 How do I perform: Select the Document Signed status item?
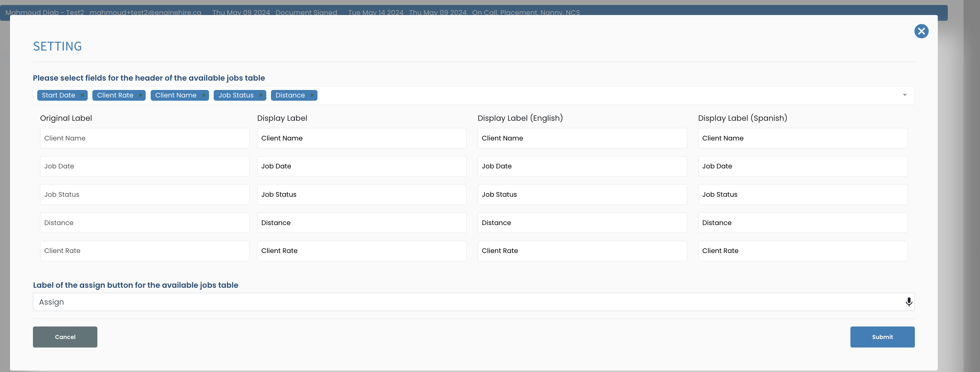point(306,12)
